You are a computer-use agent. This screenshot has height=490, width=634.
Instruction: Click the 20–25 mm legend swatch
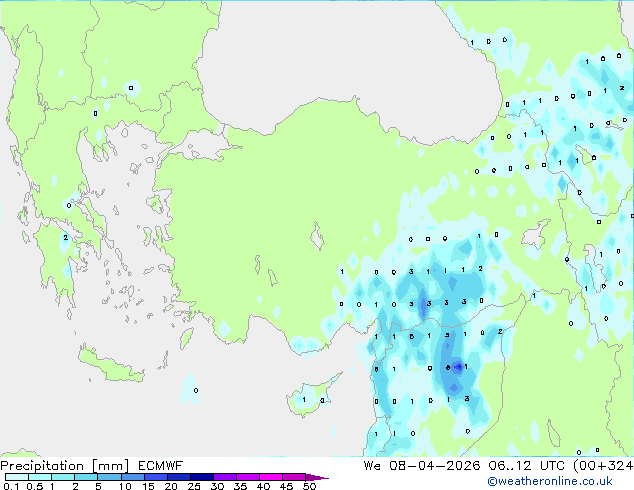tap(178, 477)
